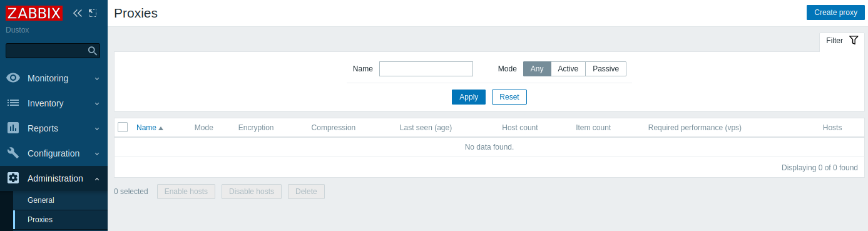This screenshot has width=868, height=231.
Task: Click the Monitoring eye icon
Action: 13,78
